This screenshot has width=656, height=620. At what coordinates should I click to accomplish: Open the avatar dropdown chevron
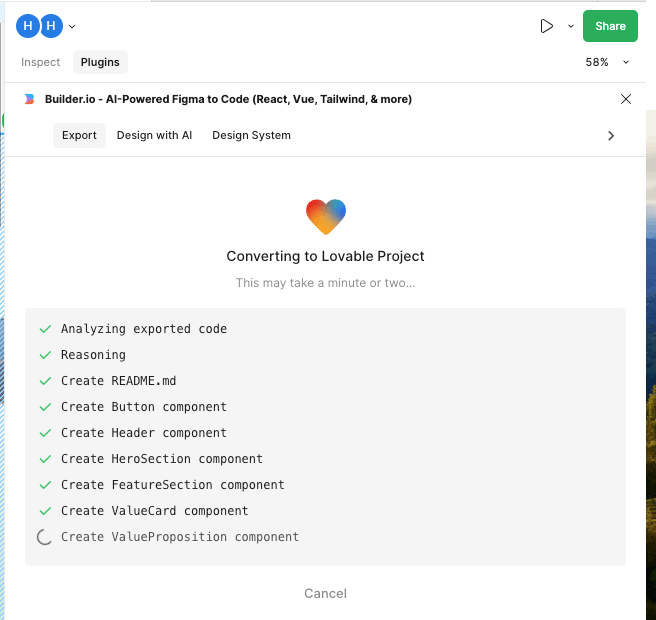pyautogui.click(x=72, y=27)
